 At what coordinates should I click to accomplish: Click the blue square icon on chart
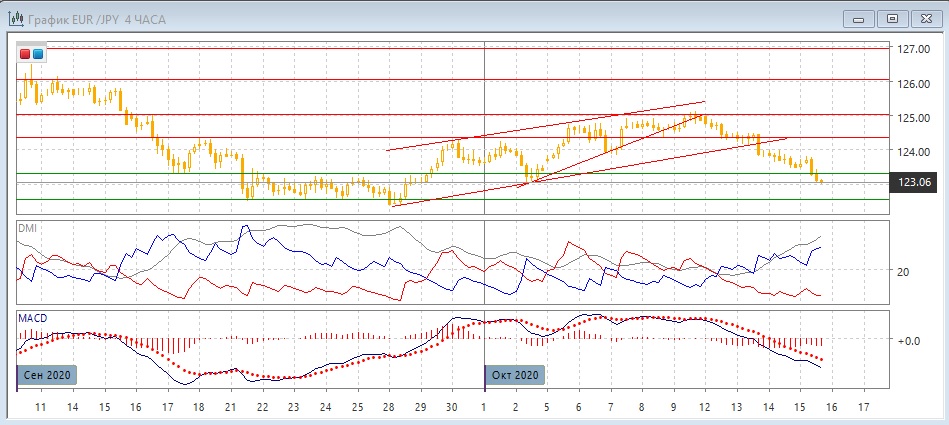tap(38, 54)
